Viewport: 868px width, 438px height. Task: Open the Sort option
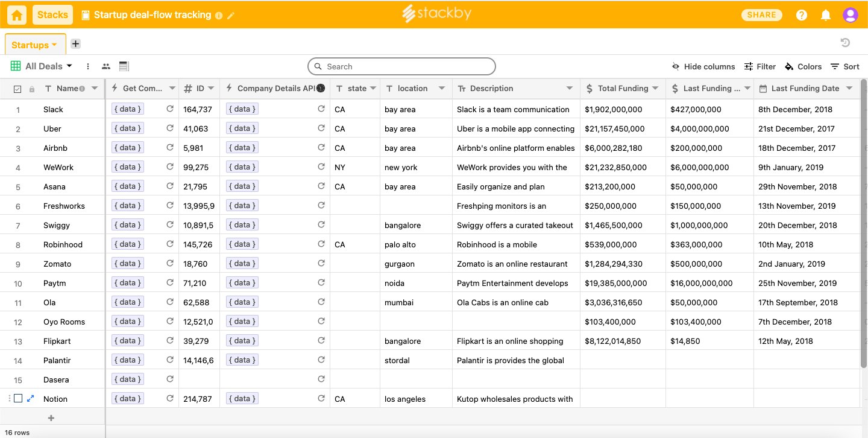coord(845,66)
